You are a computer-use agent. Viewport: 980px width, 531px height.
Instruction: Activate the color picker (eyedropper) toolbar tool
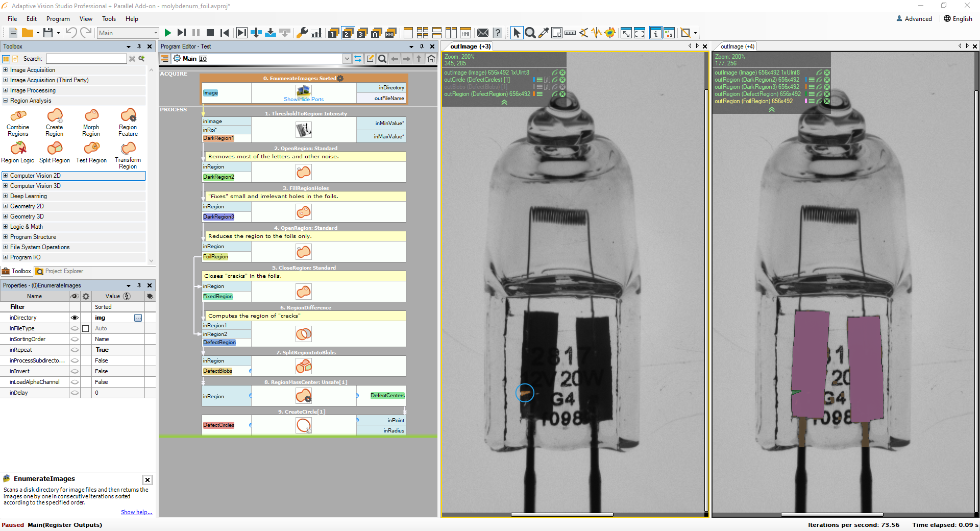tap(543, 33)
